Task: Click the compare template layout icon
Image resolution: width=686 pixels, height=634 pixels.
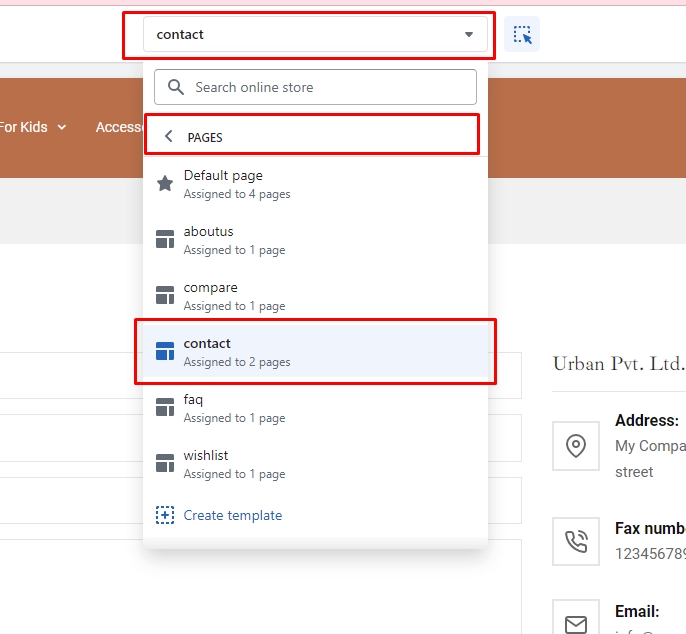Action: 165,295
